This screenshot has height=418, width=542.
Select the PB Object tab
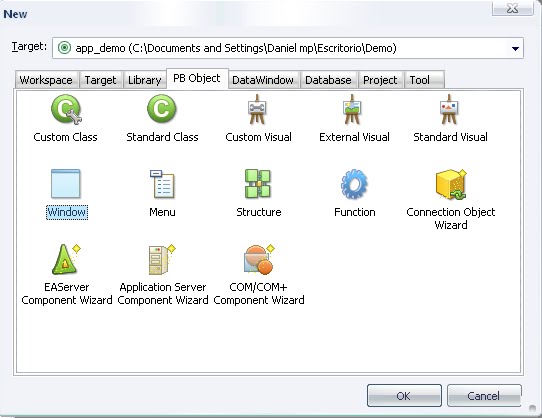197,78
